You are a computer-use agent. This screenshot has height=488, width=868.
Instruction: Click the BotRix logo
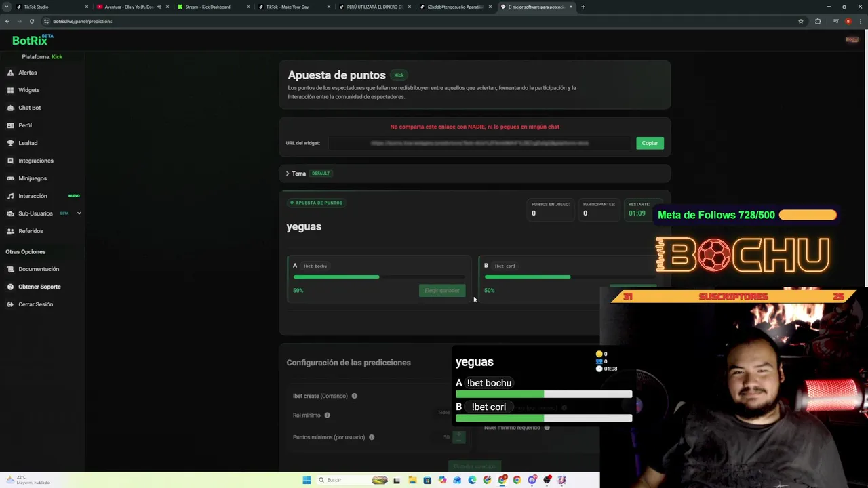click(32, 40)
